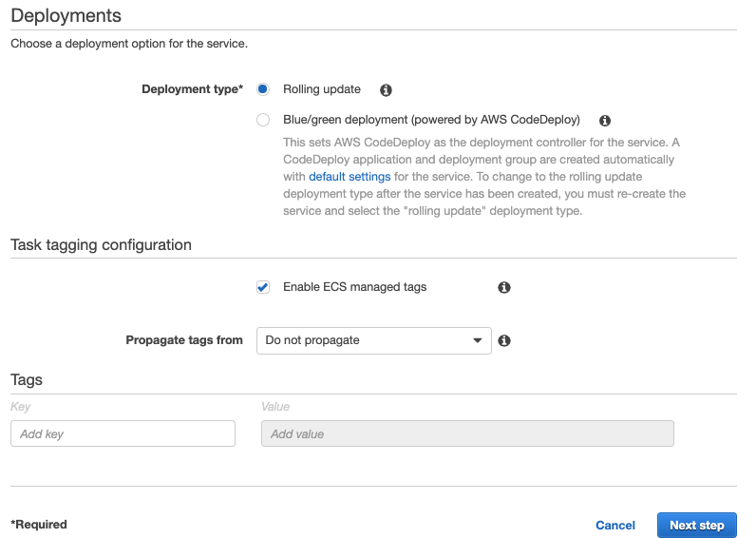Click the Propagate tags from label
Viewport: 756px width, 538px height.
[184, 340]
